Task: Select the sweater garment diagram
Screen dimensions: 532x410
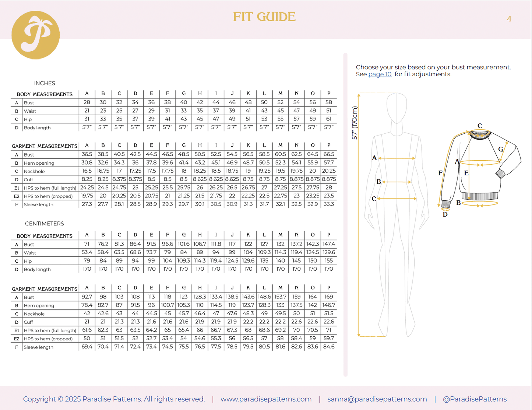Action: click(x=479, y=173)
